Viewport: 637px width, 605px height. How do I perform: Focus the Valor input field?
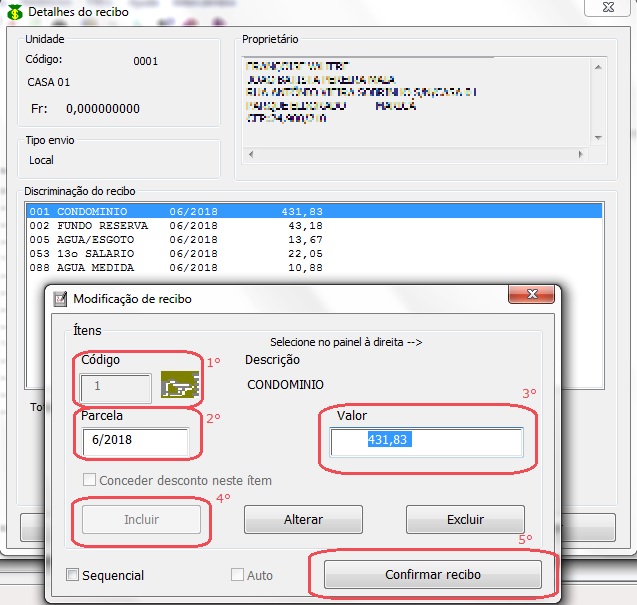[x=427, y=443]
